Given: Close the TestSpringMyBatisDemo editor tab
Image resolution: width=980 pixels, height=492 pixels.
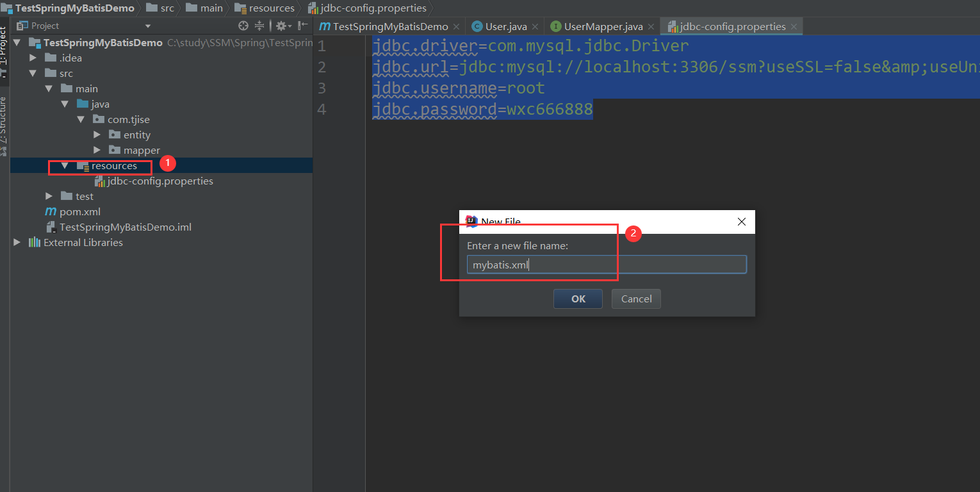Looking at the screenshot, I should [x=456, y=27].
